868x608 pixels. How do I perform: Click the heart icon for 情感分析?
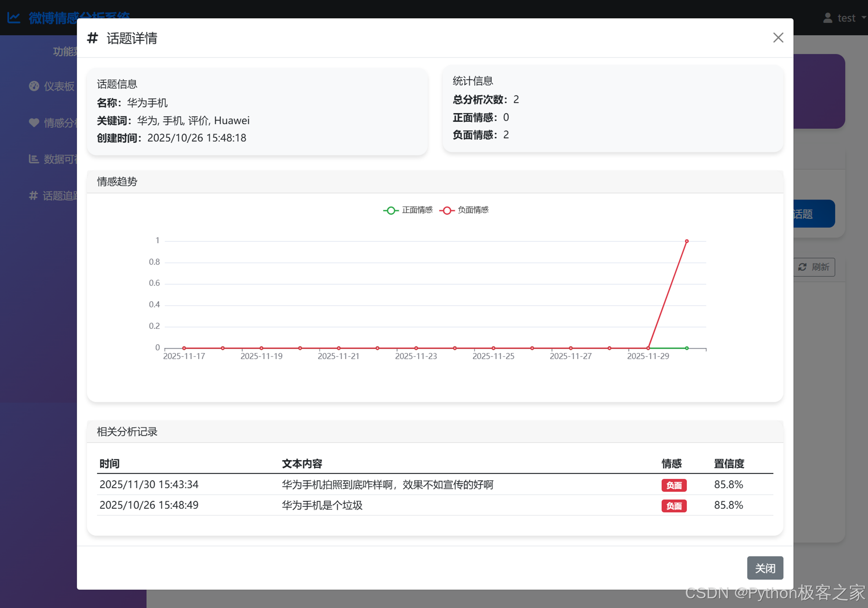click(x=34, y=123)
